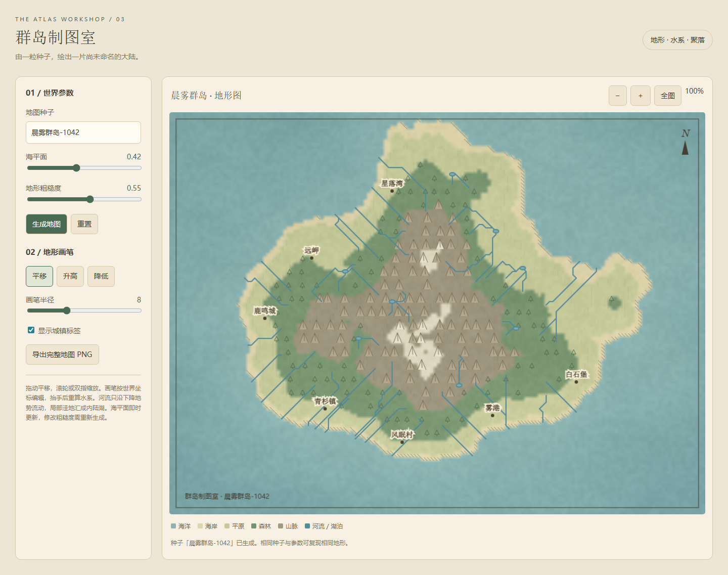Focus the 地图种子 input field
728x575 pixels.
click(83, 132)
